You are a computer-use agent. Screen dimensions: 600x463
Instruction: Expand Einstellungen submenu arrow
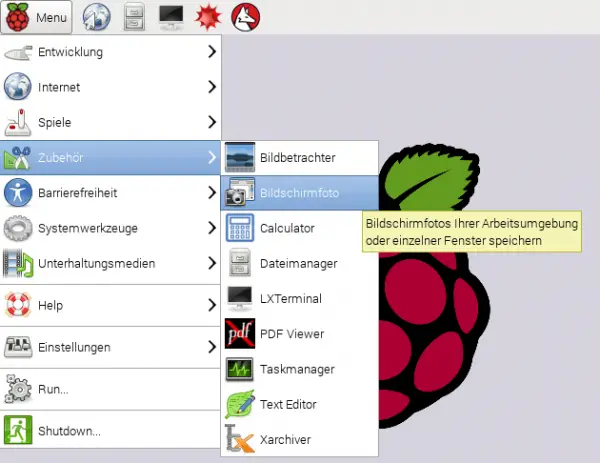click(x=212, y=347)
